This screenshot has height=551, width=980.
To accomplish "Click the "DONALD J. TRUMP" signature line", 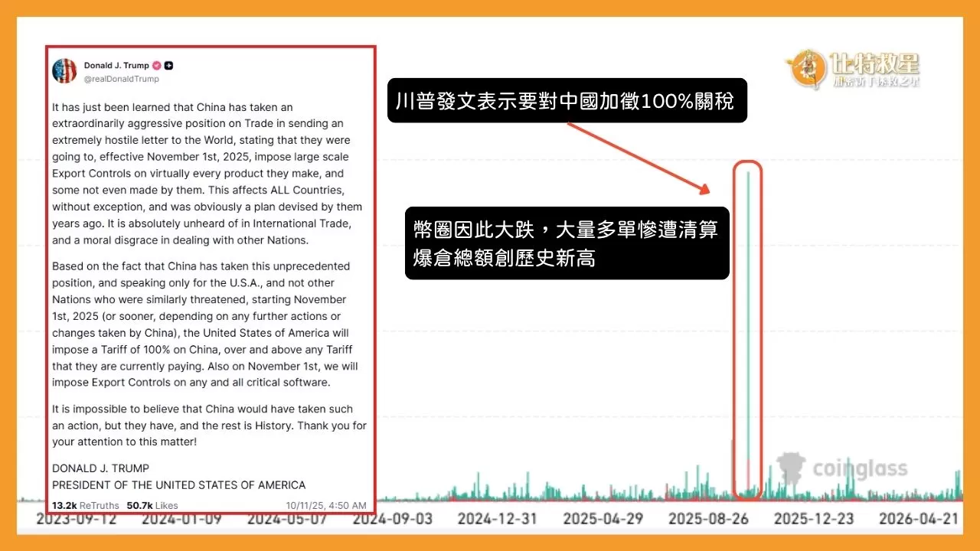I will tap(100, 468).
